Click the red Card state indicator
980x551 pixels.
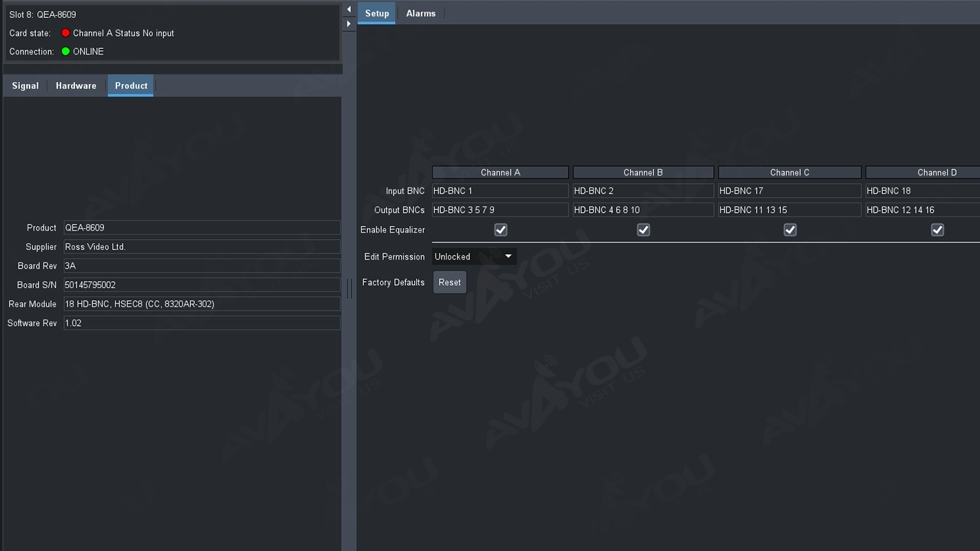tap(66, 33)
